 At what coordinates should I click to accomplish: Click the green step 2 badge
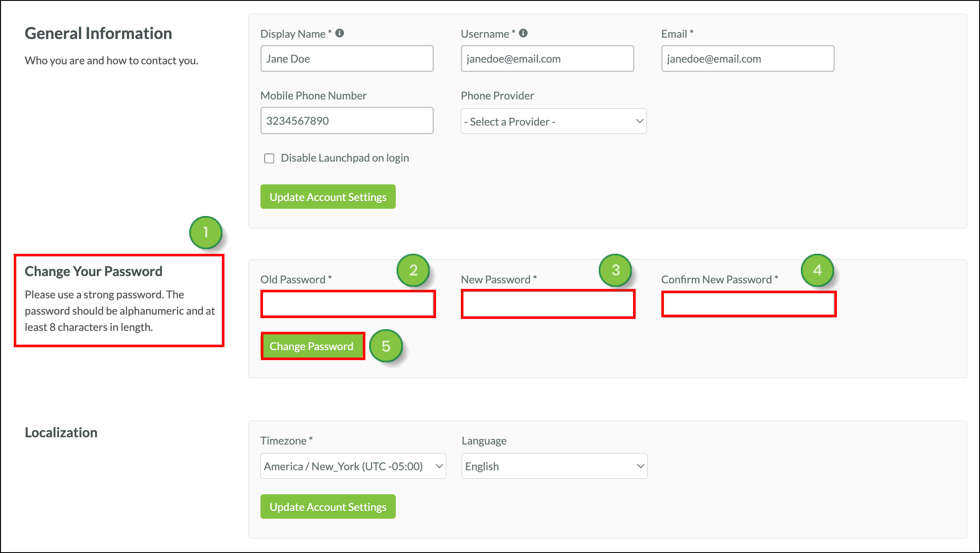coord(413,270)
